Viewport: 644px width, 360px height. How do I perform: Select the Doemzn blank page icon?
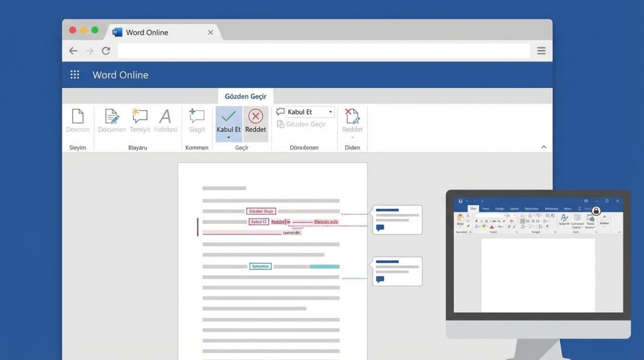78,116
